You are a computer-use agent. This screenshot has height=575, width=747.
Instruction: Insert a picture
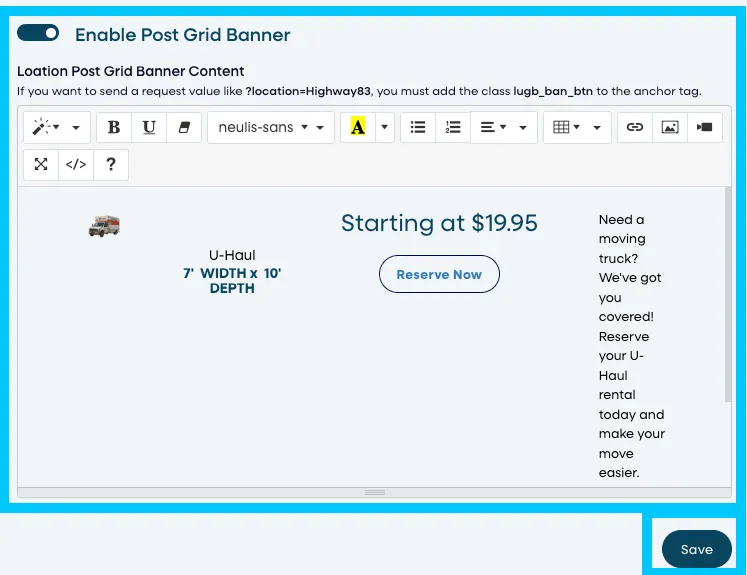tap(670, 127)
